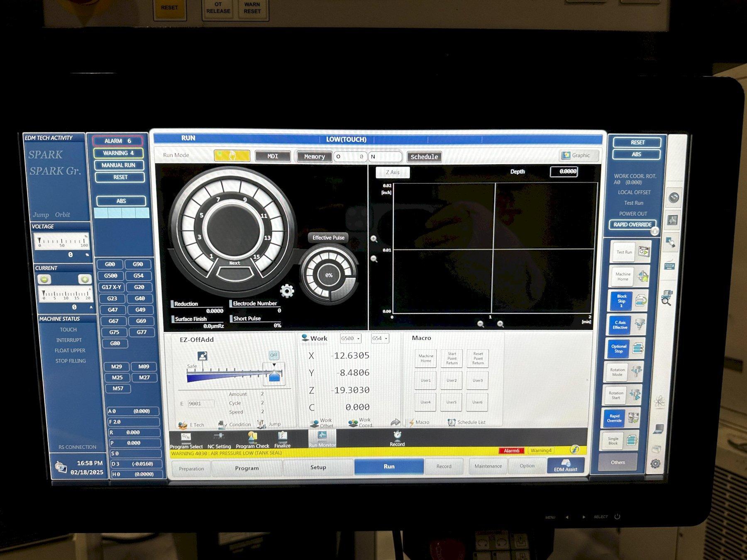Image resolution: width=747 pixels, height=560 pixels.
Task: Switch to the bottom Record tab
Action: pos(444,466)
